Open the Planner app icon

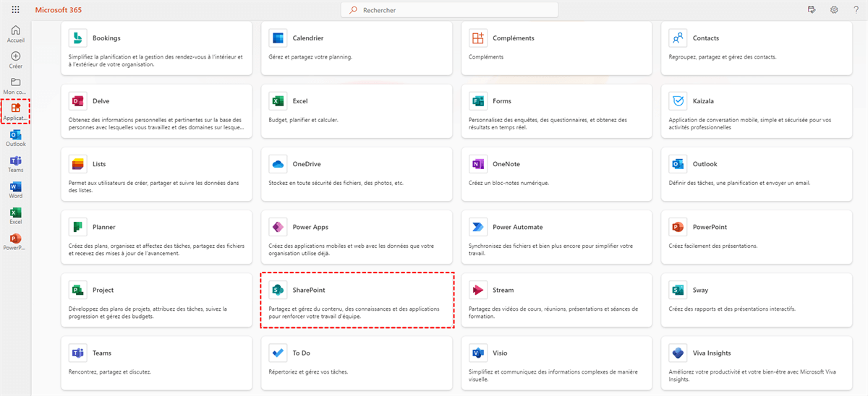[77, 227]
